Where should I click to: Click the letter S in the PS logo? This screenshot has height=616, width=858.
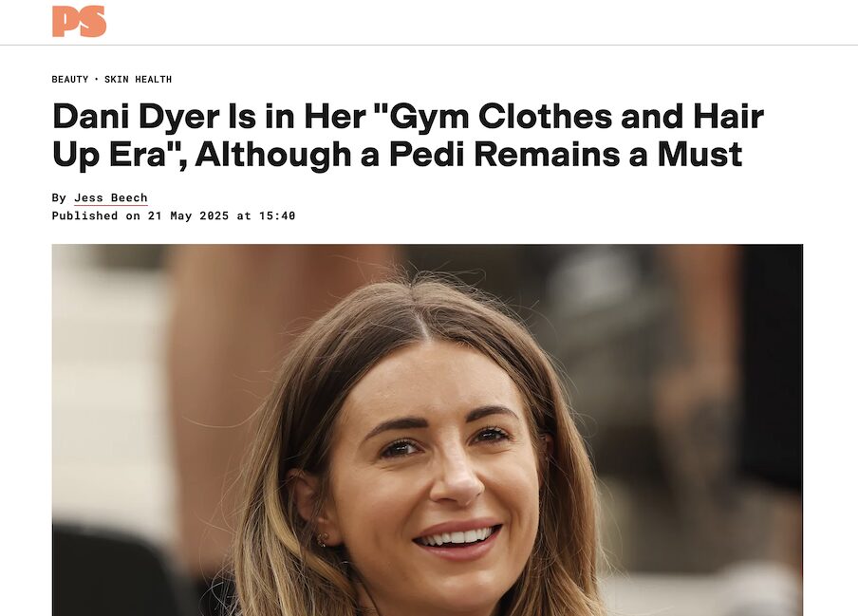[x=93, y=21]
